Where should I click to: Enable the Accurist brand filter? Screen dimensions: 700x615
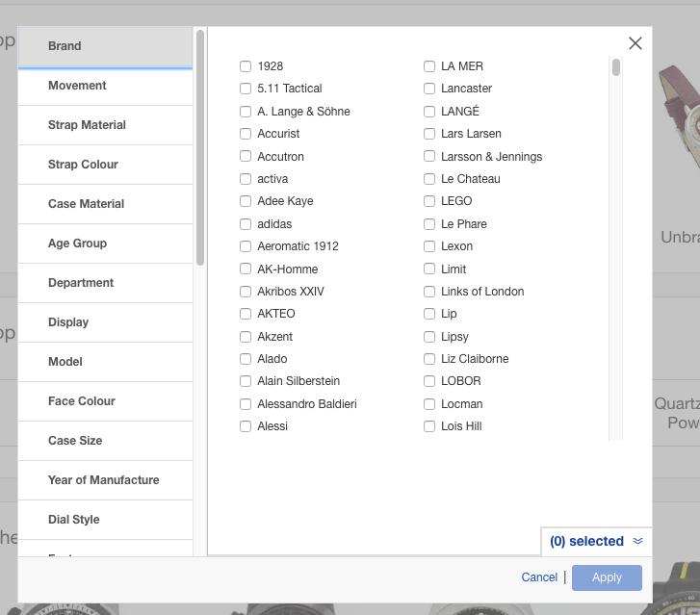coord(246,134)
